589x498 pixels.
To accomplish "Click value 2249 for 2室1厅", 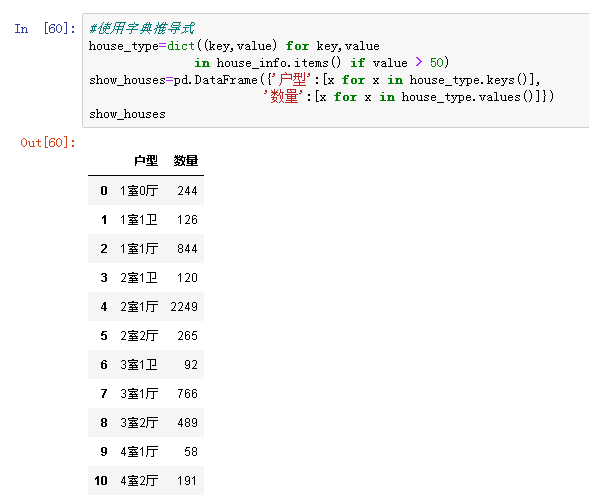I will click(x=184, y=306).
